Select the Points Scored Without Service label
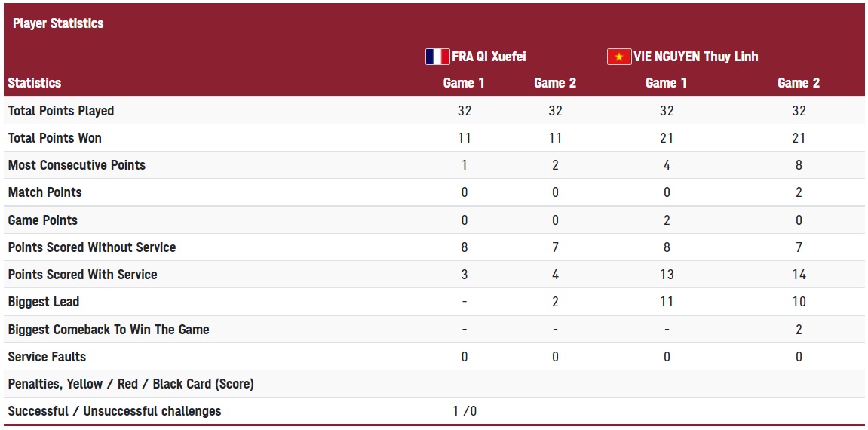The image size is (868, 430). (x=92, y=247)
